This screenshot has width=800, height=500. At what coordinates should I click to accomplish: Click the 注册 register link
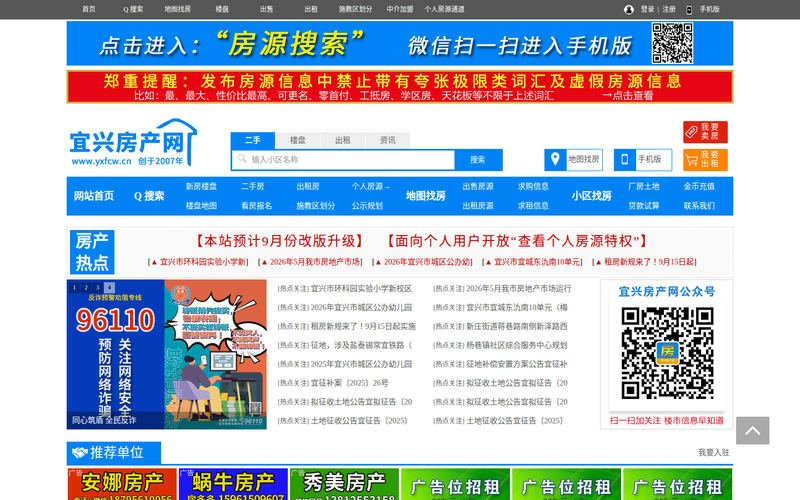click(x=669, y=9)
